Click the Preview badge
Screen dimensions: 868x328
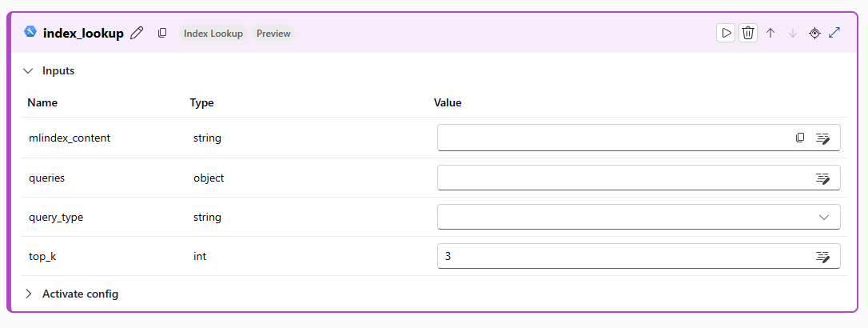click(x=273, y=34)
